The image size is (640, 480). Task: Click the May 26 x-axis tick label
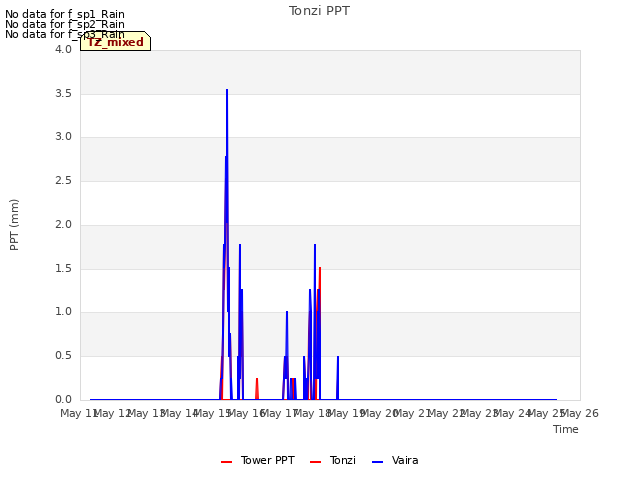coord(580,414)
